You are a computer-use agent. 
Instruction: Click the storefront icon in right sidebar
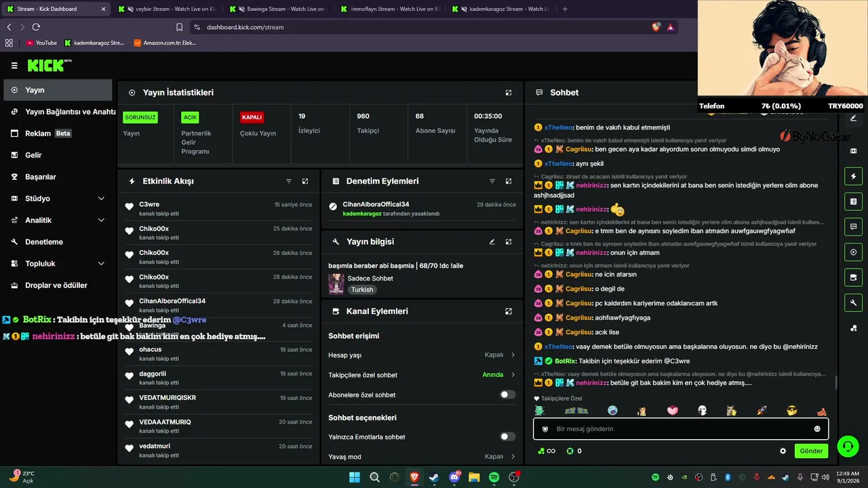pyautogui.click(x=853, y=277)
